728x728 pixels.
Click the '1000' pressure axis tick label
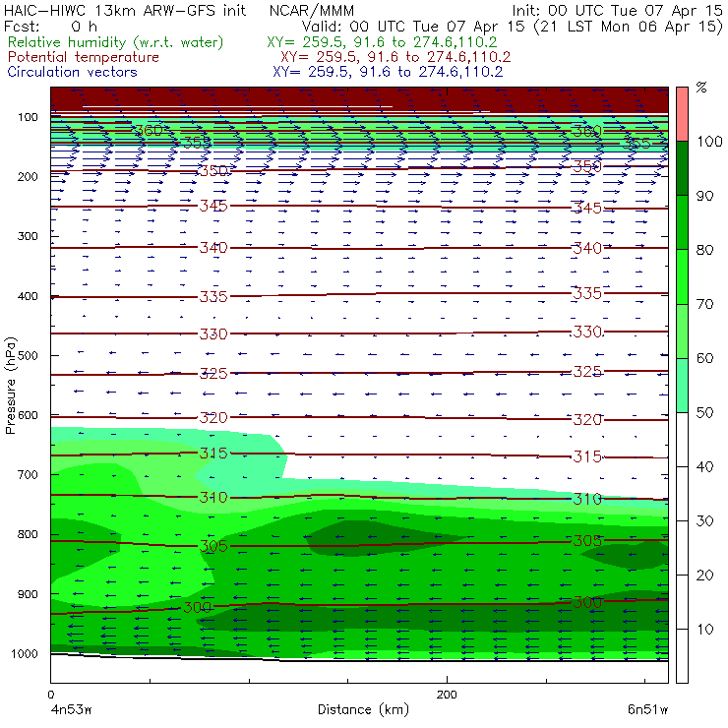25,653
